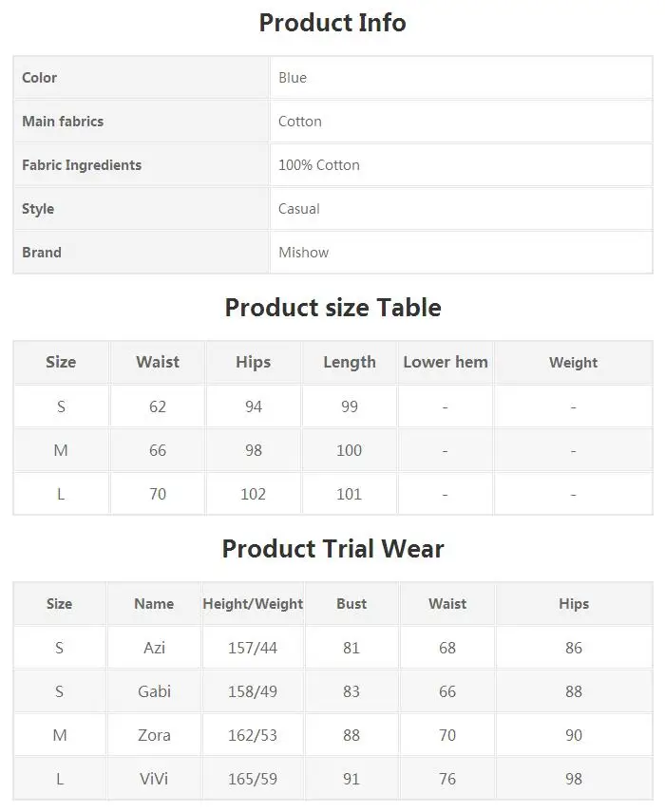Click the Bust column header
The image size is (665, 812).
coord(351,604)
